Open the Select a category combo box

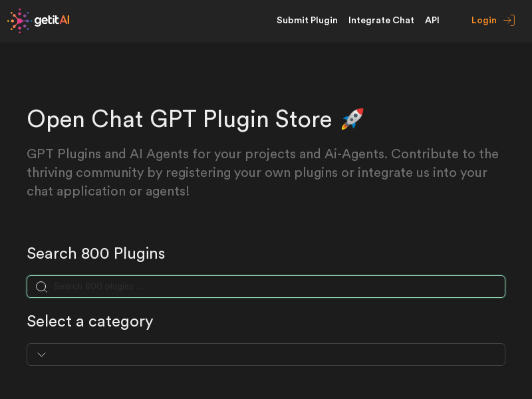pyautogui.click(x=266, y=354)
